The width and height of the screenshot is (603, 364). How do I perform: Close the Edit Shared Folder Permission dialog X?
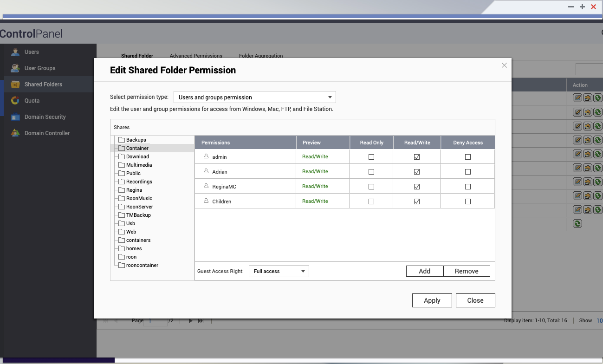coord(504,65)
